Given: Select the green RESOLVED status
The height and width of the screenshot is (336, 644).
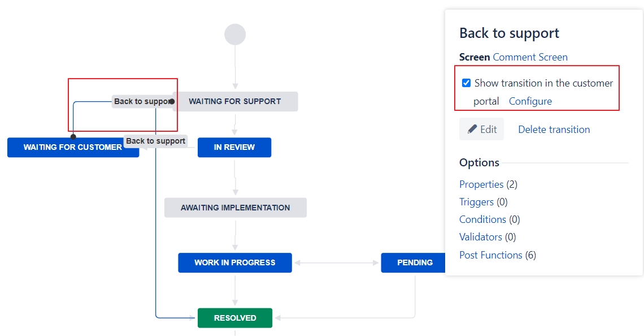Looking at the screenshot, I should coord(235,318).
